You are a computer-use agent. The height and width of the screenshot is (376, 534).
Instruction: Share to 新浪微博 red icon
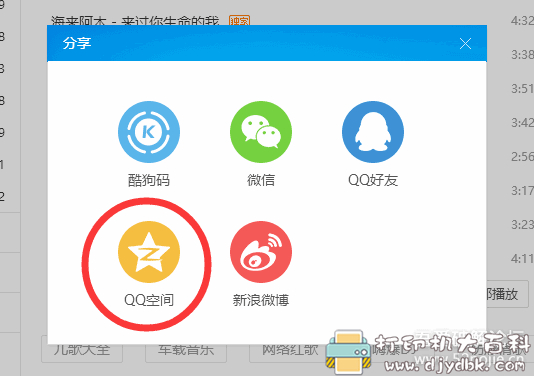pos(261,252)
